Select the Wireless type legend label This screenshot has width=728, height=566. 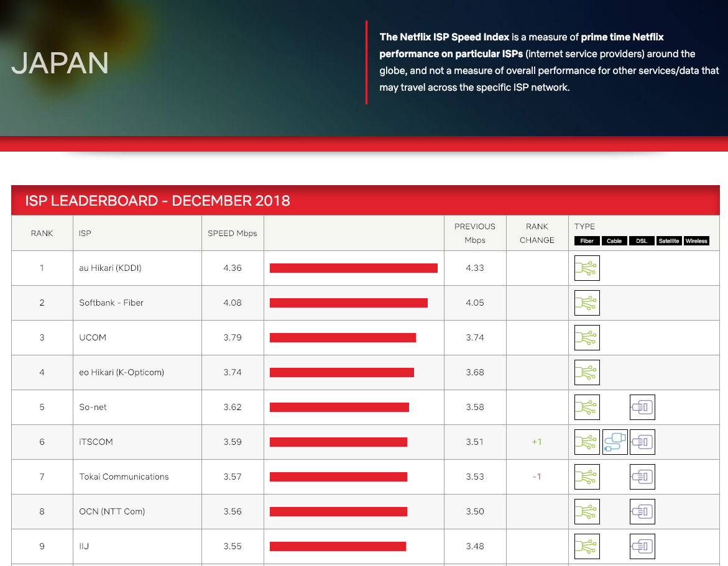pos(696,241)
